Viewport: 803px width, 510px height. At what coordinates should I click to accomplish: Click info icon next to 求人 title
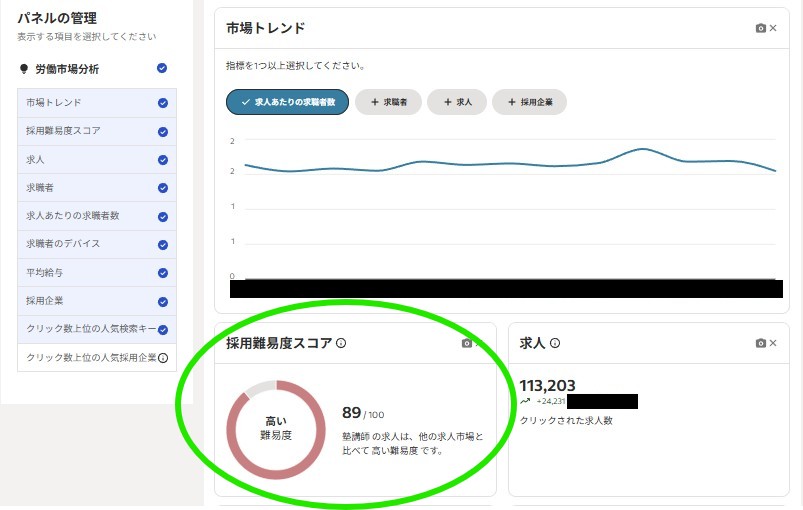pyautogui.click(x=555, y=343)
